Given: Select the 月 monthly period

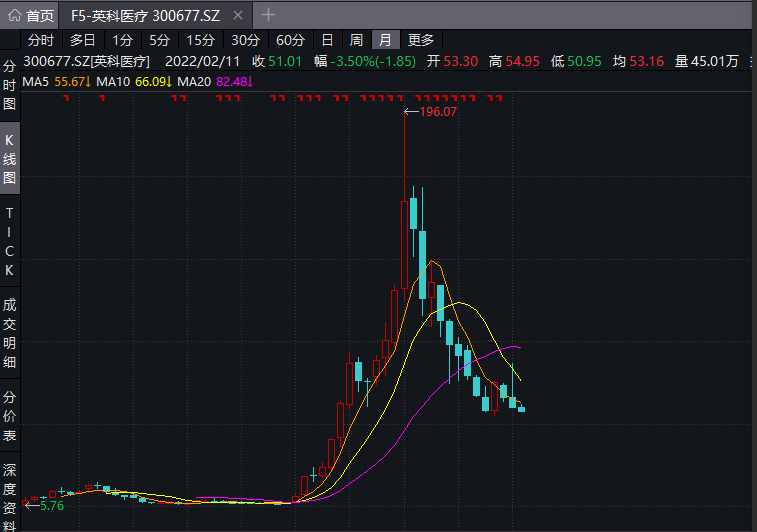Looking at the screenshot, I should 385,40.
